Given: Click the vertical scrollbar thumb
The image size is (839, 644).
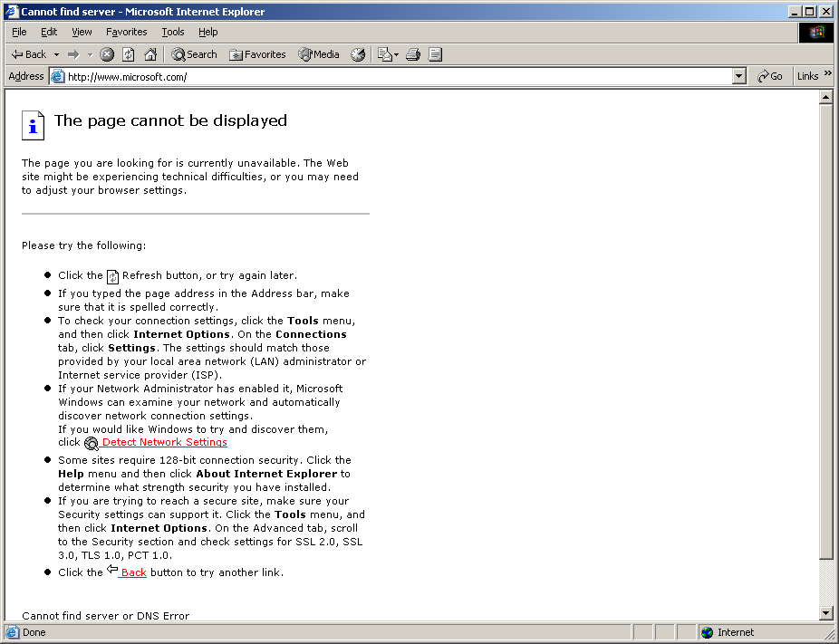Looking at the screenshot, I should tap(825, 332).
